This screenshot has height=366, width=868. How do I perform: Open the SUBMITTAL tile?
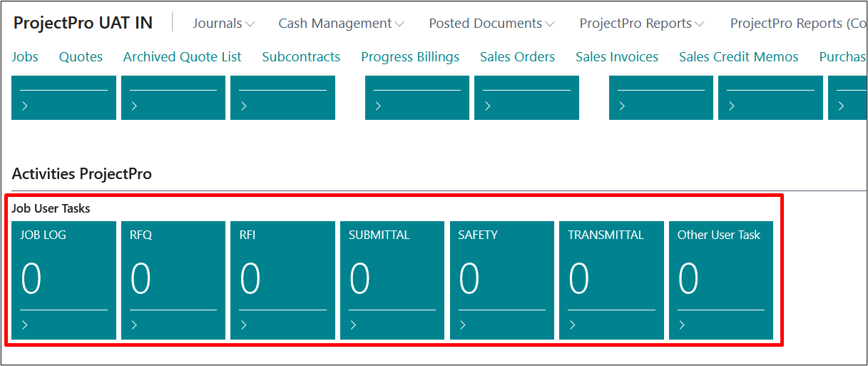point(392,280)
